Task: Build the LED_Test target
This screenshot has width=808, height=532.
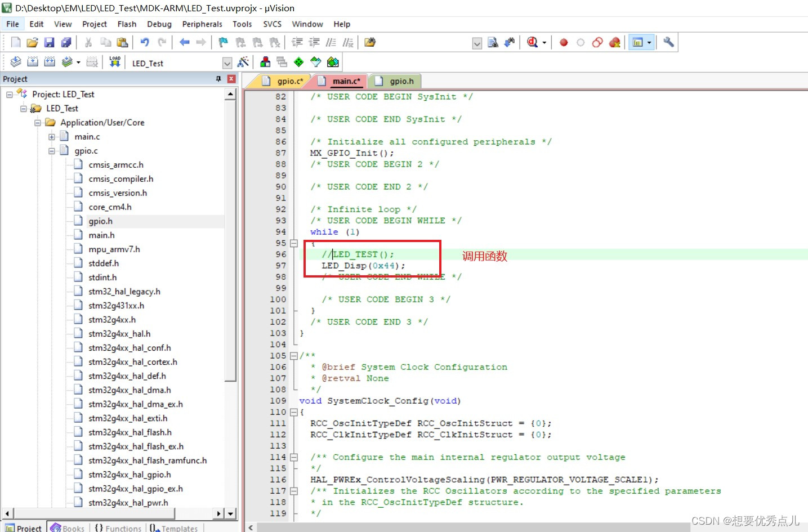Action: coord(32,61)
